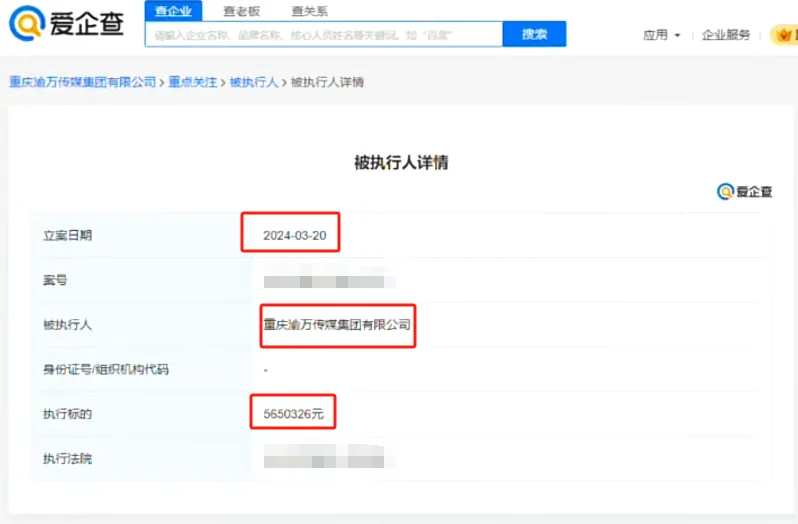This screenshot has width=798, height=524.
Task: Switch to the 查企业 tab
Action: (x=174, y=11)
